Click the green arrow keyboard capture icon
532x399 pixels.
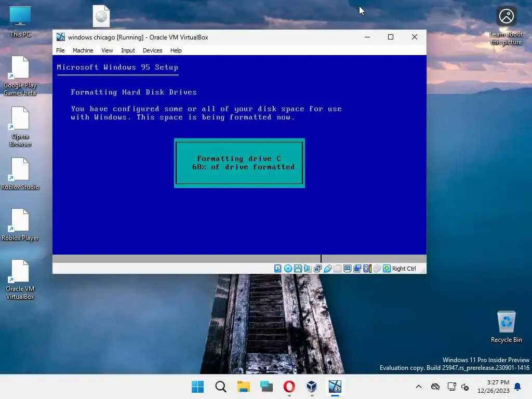pyautogui.click(x=387, y=269)
